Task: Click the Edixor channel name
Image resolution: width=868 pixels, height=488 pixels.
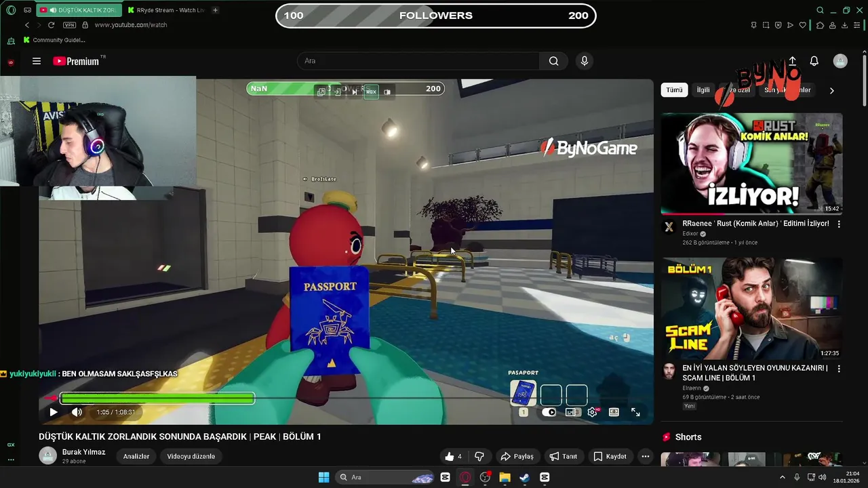Action: (x=690, y=234)
